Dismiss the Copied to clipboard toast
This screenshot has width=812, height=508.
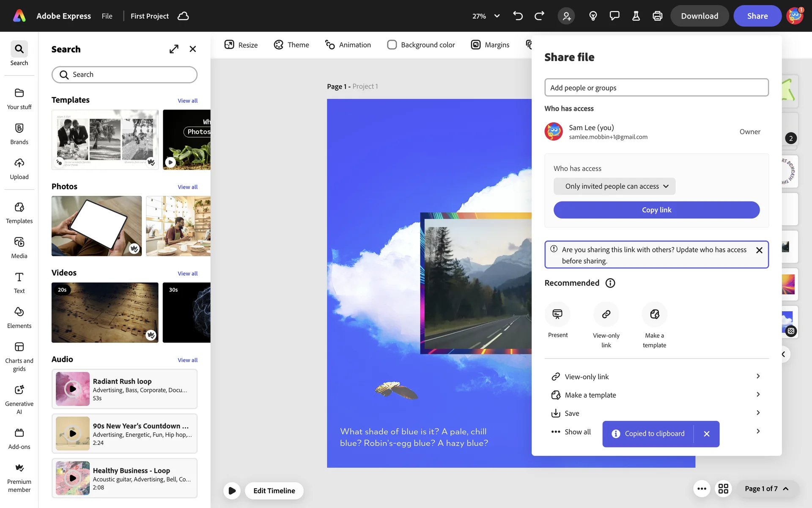tap(706, 433)
